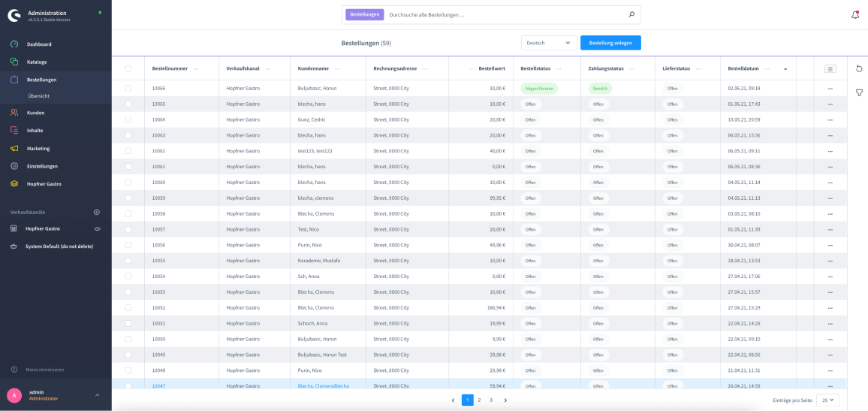
Task: Go to page 2 of orders
Action: 479,400
